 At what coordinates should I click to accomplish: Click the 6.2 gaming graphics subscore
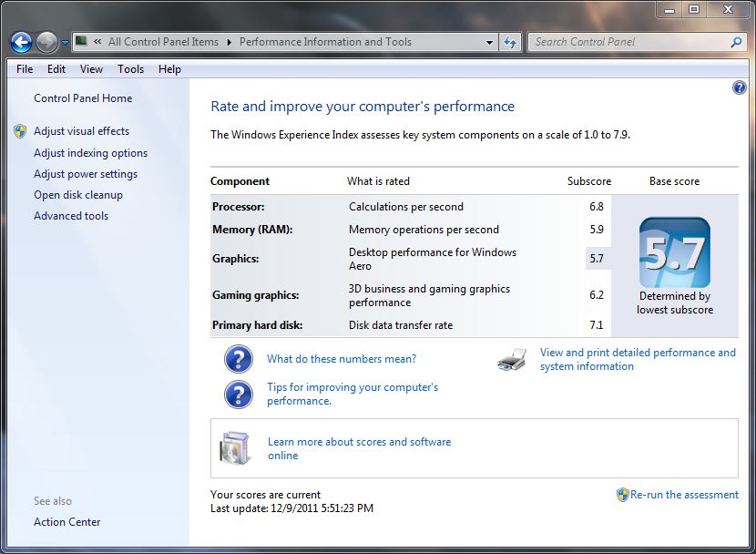[597, 295]
